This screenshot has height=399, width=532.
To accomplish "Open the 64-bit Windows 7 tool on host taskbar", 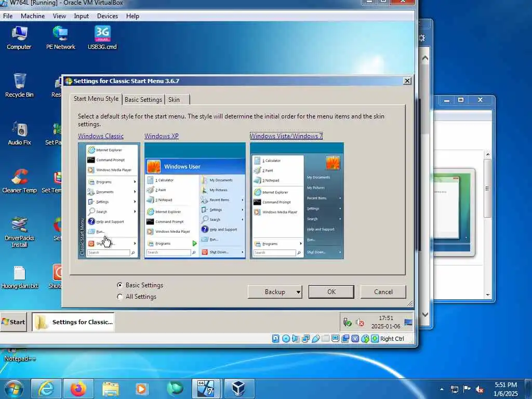I will click(x=206, y=389).
